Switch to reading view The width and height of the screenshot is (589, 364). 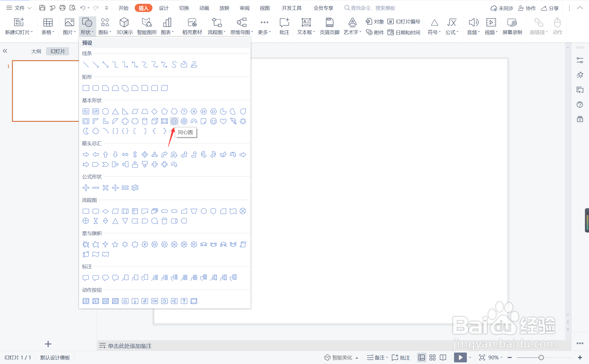coord(443,357)
